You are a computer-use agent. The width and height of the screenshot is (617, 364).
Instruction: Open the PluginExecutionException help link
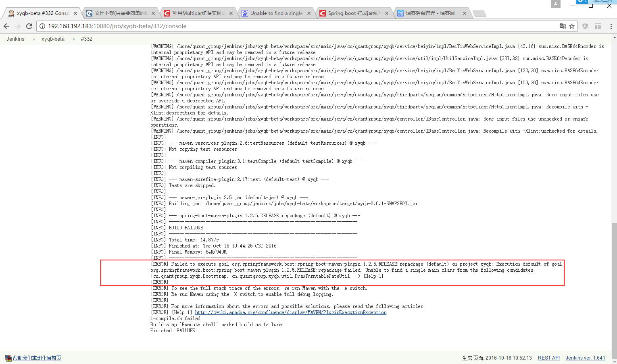[x=291, y=312]
